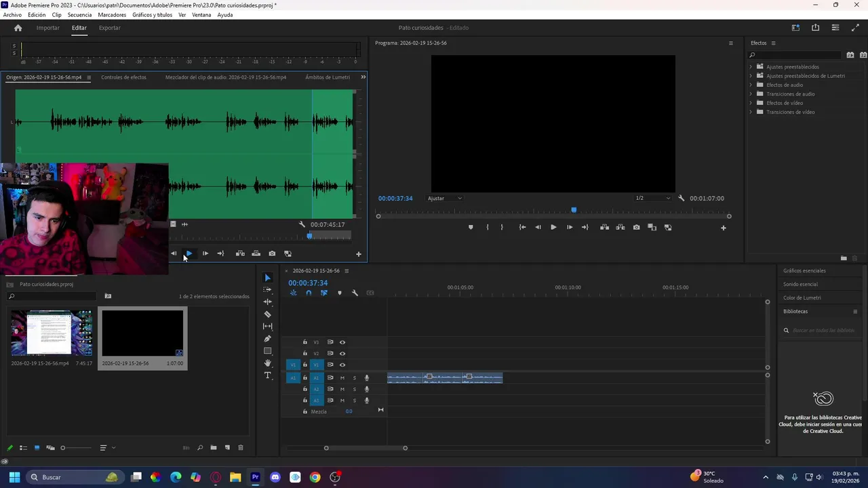The width and height of the screenshot is (868, 488).
Task: Click Lift button in Program monitor
Action: [x=604, y=227]
